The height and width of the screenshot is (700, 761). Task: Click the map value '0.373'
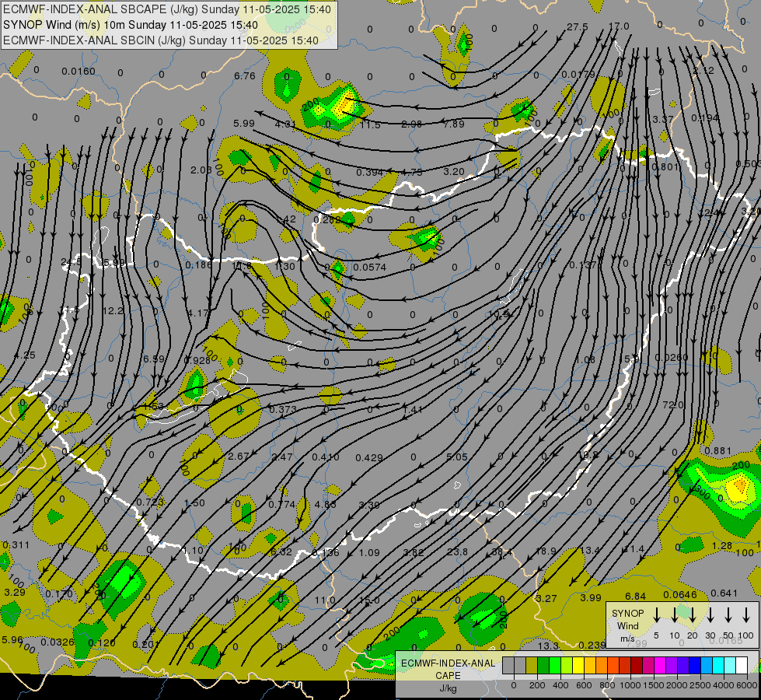click(283, 410)
